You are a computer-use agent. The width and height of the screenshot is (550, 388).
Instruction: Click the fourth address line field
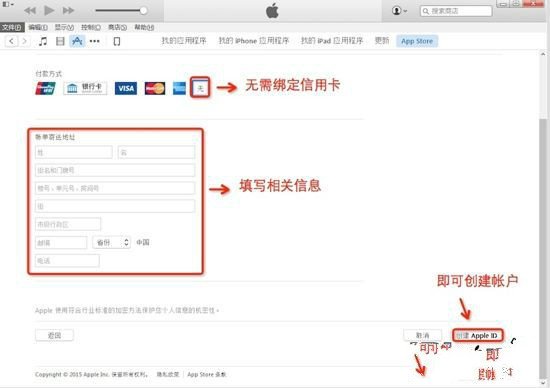(x=115, y=206)
